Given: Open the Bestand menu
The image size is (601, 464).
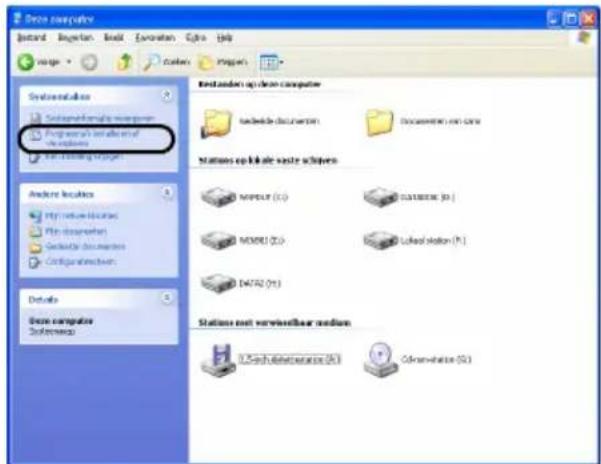Looking at the screenshot, I should pos(31,38).
